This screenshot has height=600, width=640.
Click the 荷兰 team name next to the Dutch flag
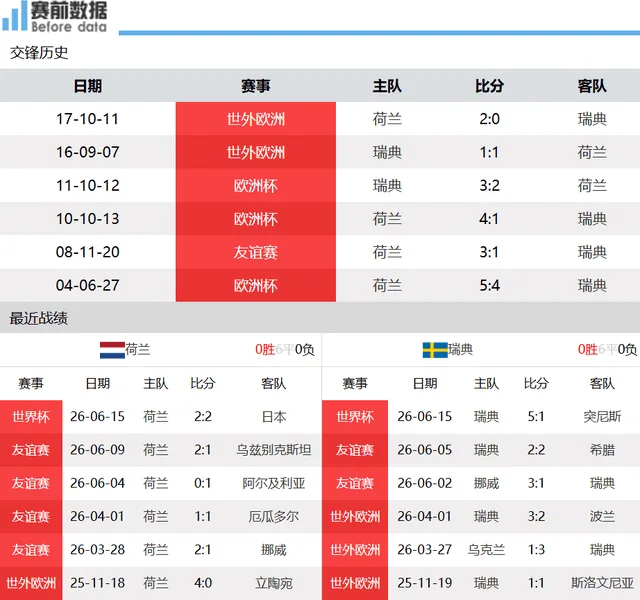[x=138, y=350]
